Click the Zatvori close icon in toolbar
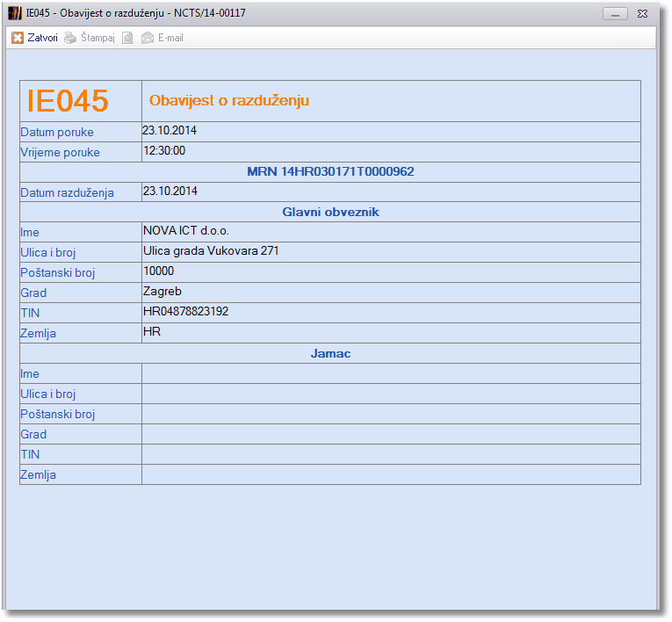Viewport: 672px width, 622px height. click(x=18, y=38)
